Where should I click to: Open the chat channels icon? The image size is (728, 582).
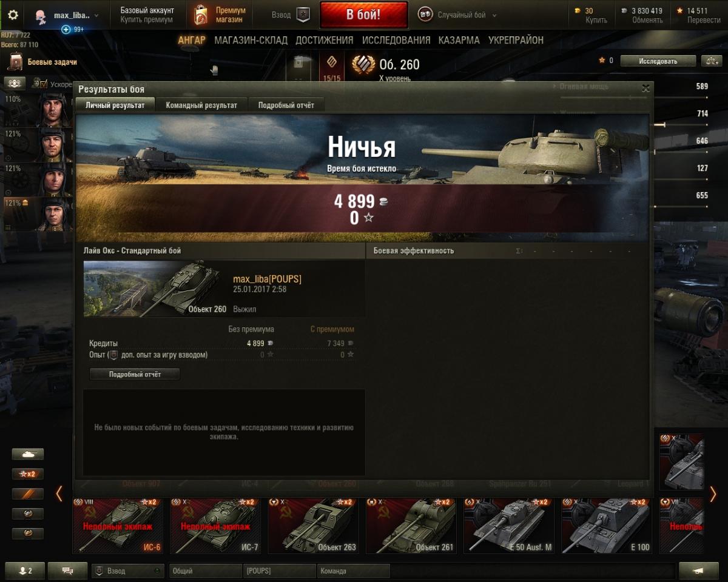[67, 570]
